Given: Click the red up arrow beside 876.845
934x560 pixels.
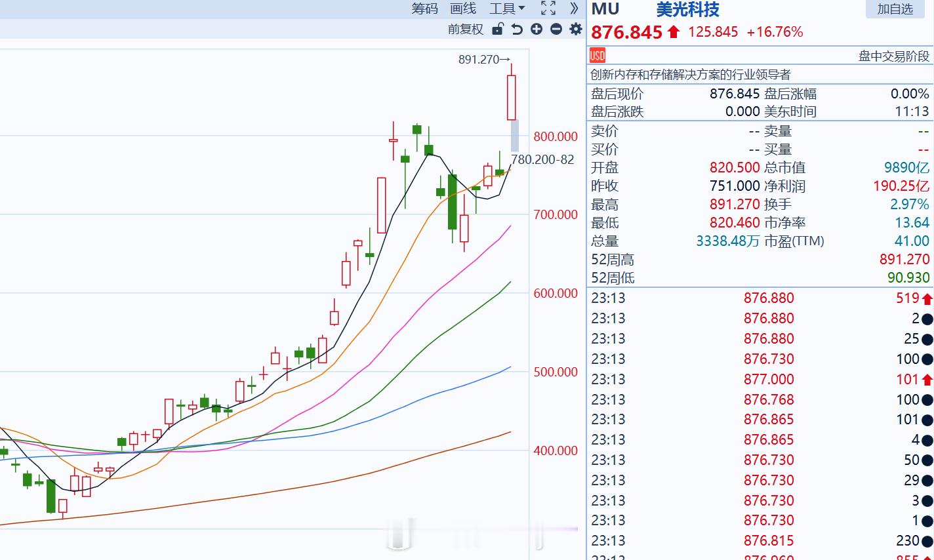Looking at the screenshot, I should 674,31.
